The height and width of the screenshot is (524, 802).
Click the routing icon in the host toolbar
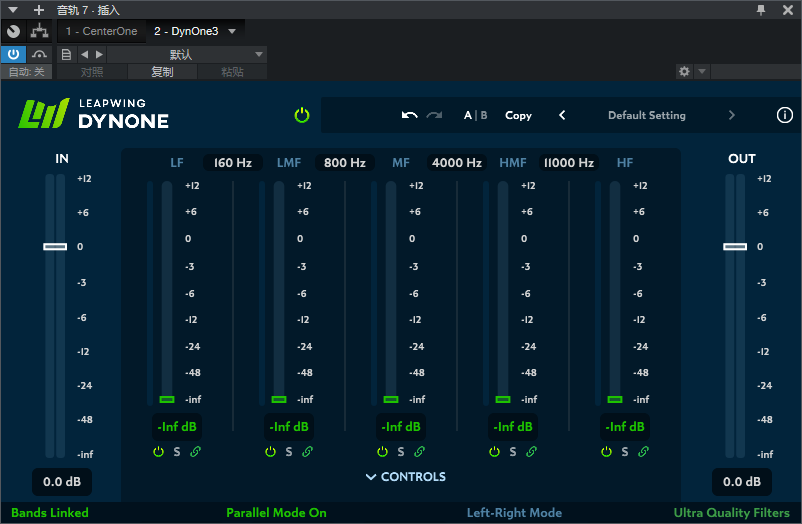coord(39,31)
